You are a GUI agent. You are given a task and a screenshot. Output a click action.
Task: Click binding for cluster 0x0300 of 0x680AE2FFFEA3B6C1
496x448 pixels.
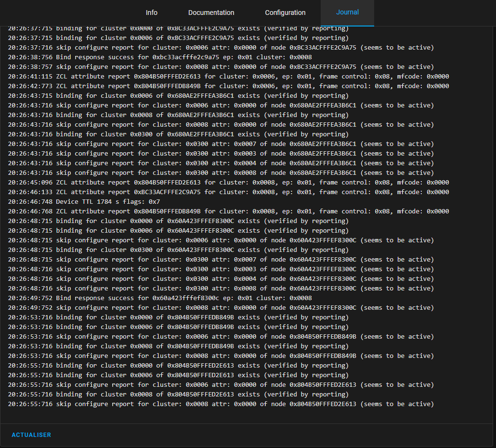click(x=178, y=134)
